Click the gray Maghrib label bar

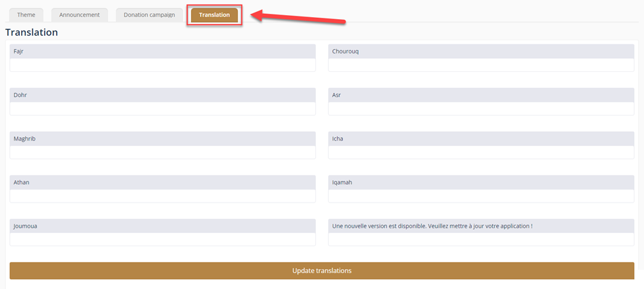(x=162, y=139)
